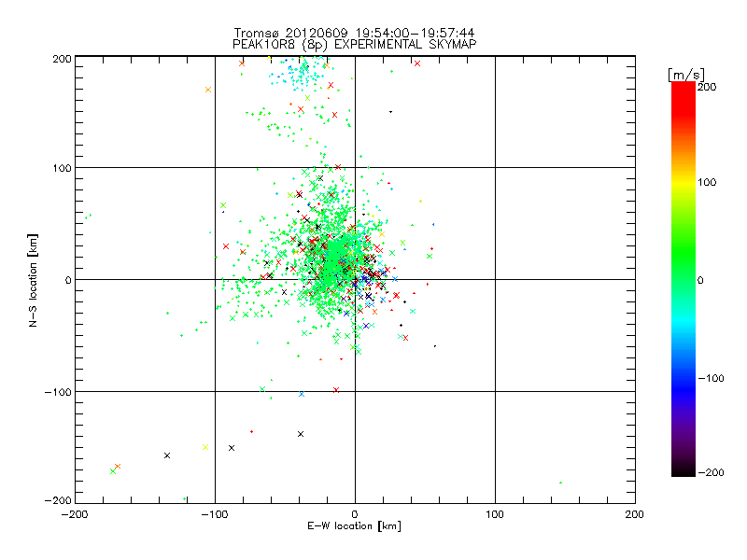This screenshot has width=747, height=560.
Task: Click the isolated green dot in the lower-right quadrant
Action: [x=560, y=483]
